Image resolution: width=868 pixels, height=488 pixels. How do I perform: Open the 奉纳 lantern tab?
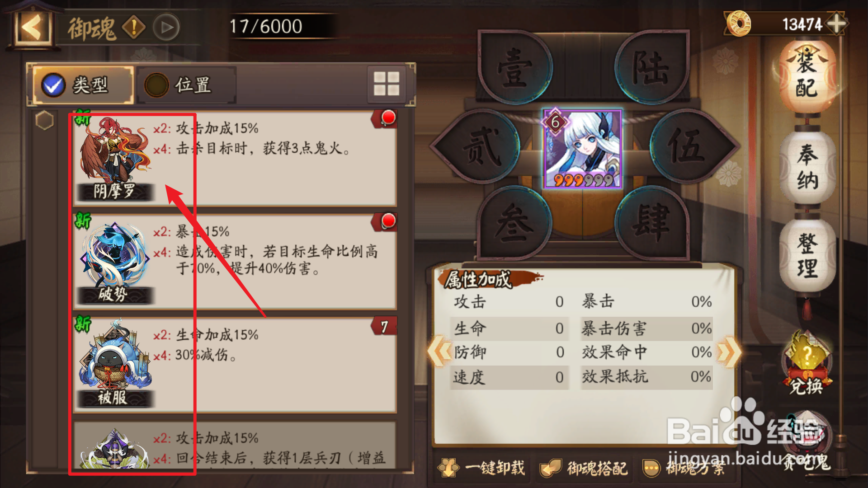coord(807,167)
